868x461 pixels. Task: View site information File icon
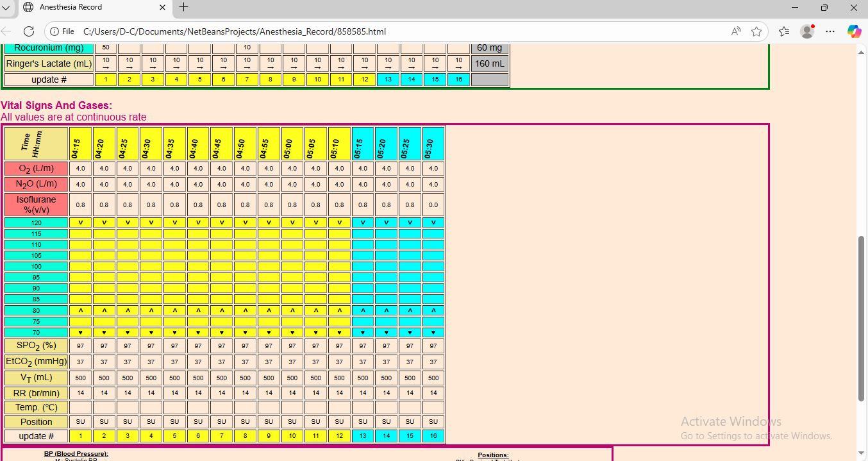pos(62,31)
